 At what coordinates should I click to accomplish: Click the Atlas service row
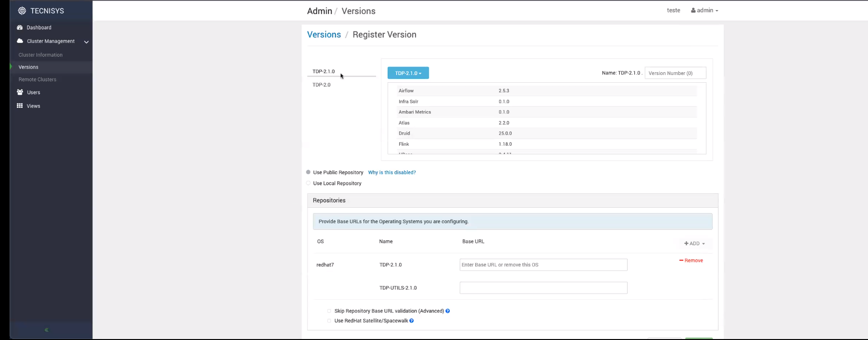[546, 123]
